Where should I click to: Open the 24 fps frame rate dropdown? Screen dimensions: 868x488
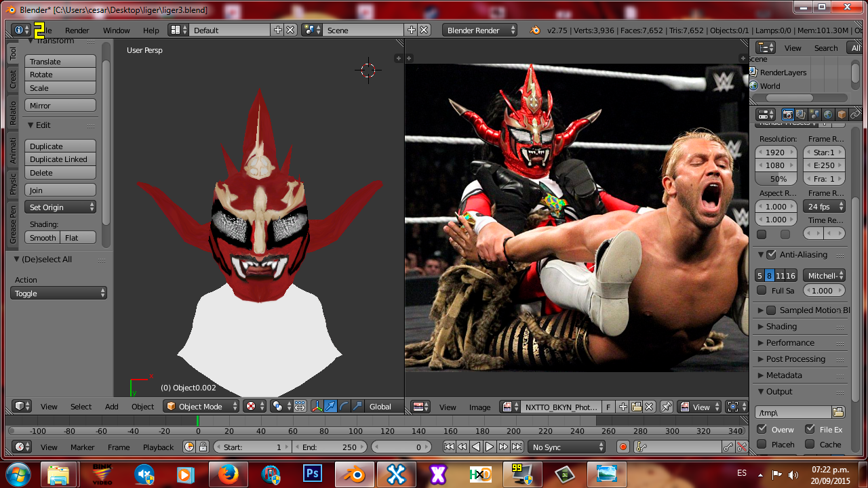coord(824,206)
